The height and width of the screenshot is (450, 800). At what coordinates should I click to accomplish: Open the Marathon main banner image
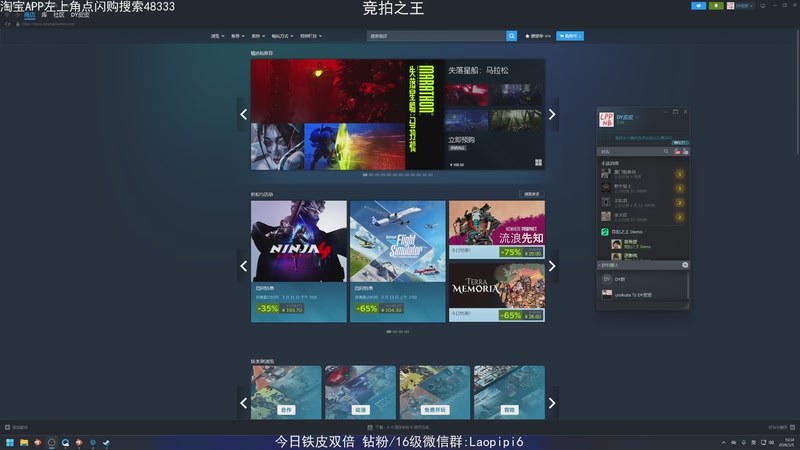[x=347, y=114]
